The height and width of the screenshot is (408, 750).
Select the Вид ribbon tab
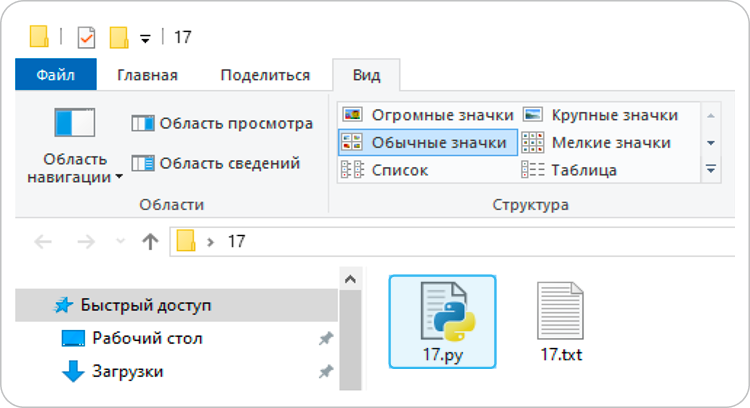click(x=366, y=75)
